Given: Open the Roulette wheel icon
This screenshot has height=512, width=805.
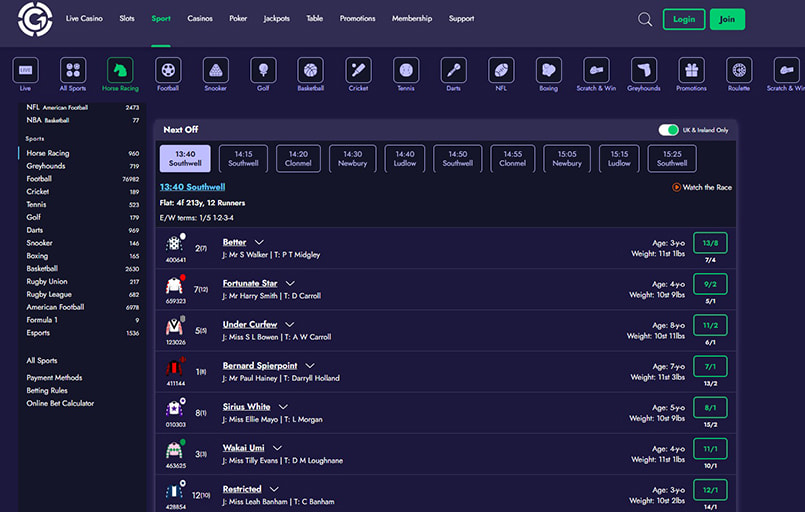Looking at the screenshot, I should pyautogui.click(x=739, y=70).
